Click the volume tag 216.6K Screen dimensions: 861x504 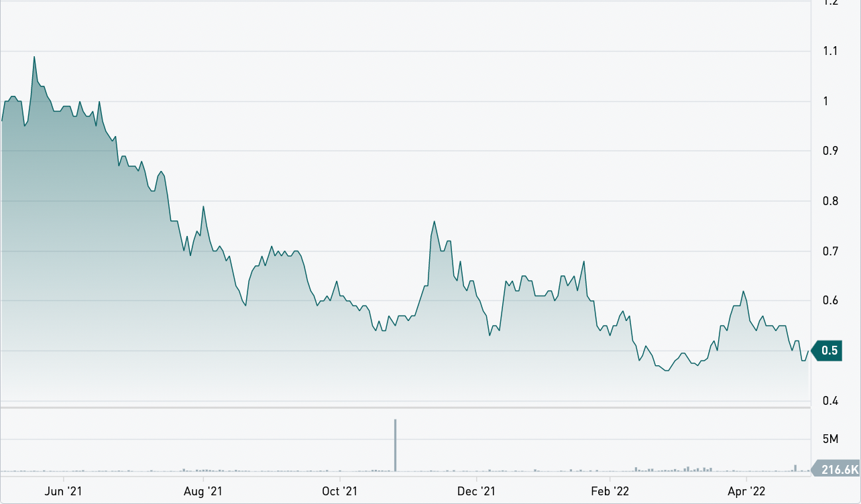pyautogui.click(x=835, y=469)
